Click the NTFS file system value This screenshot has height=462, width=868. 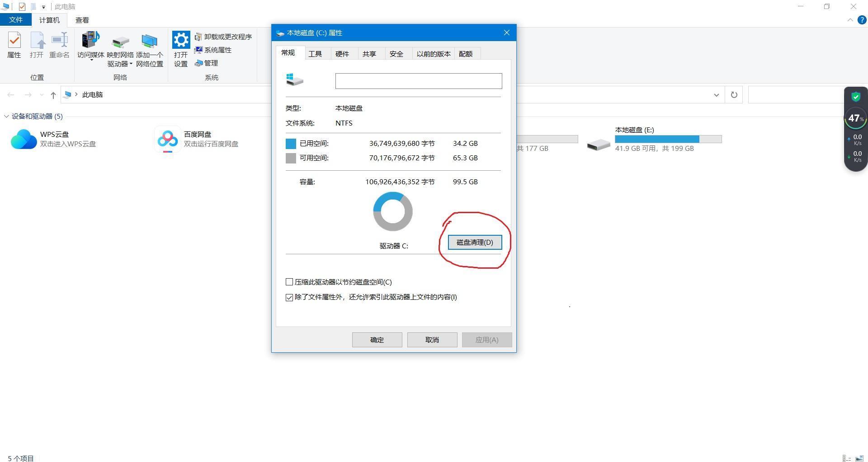coord(344,123)
